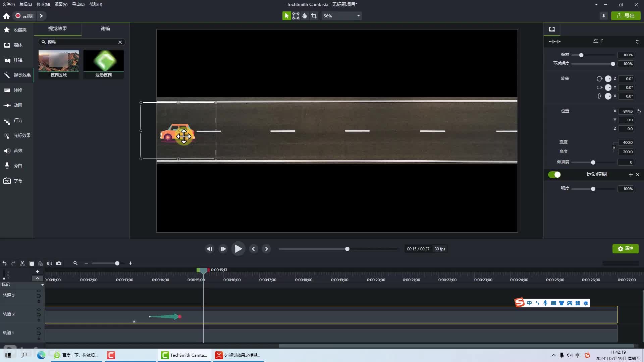
Task: Click the timeline zoom magnifier icon
Action: (x=75, y=263)
